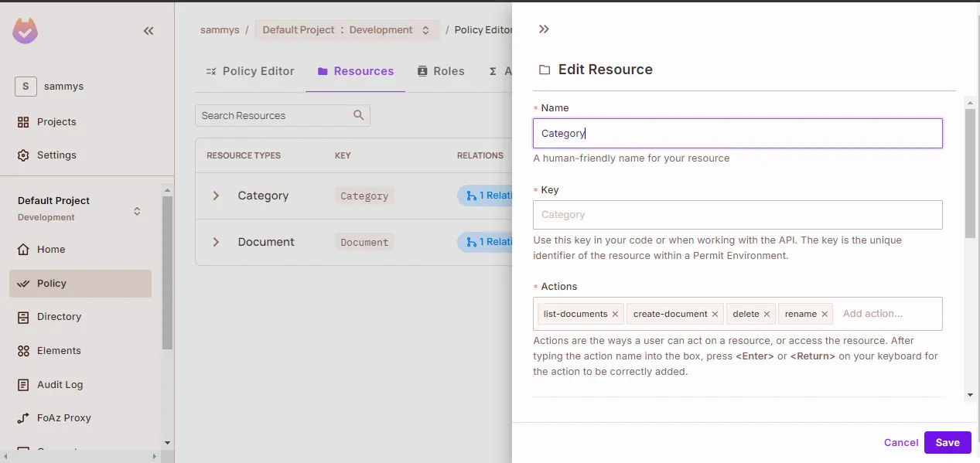Open the Permit logo home icon

tap(25, 31)
